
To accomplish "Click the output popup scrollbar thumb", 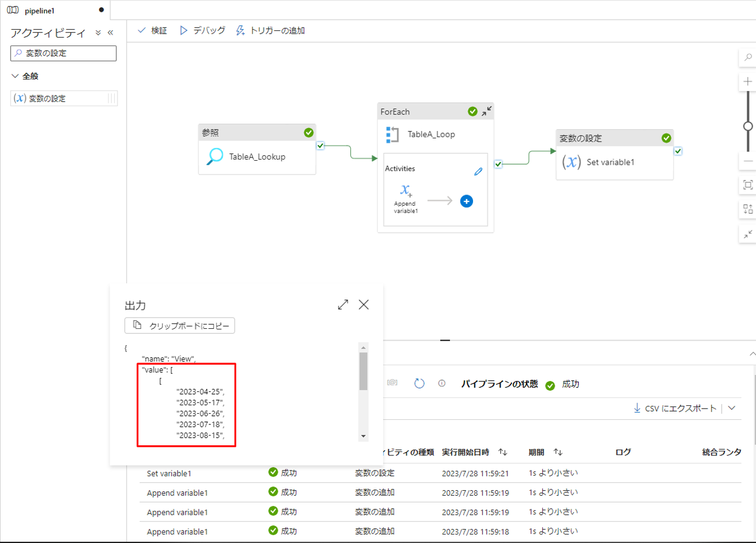I will click(x=363, y=371).
